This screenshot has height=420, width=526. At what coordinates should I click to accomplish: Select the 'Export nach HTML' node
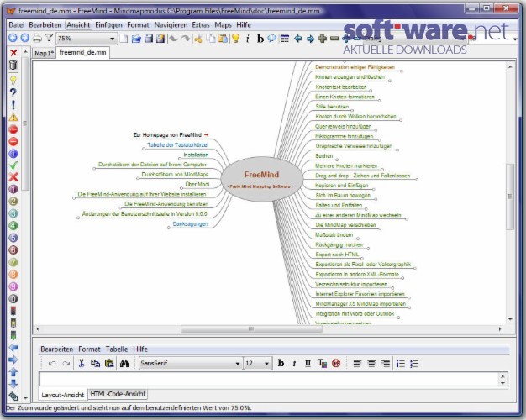tap(337, 255)
